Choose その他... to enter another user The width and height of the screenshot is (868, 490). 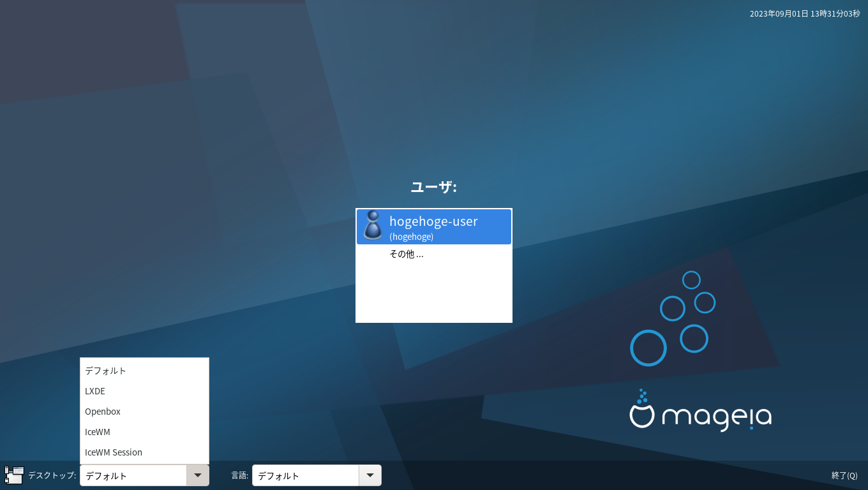tap(406, 254)
